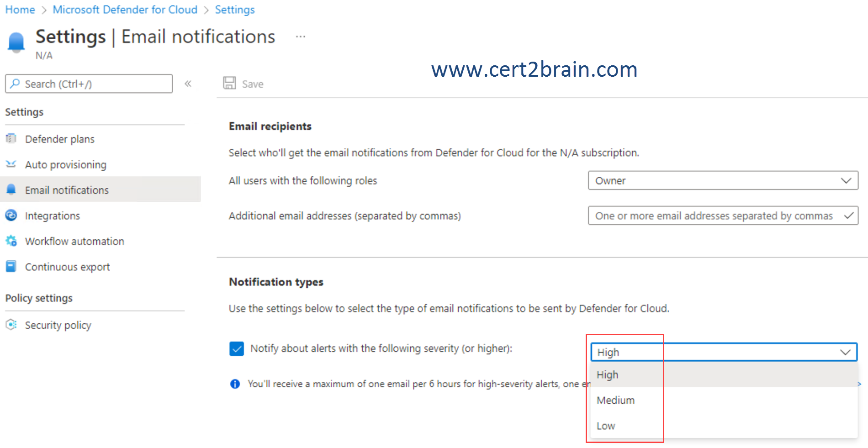Screen dimensions: 868x448
Task: Click the Email recipients heading
Action: 270,126
